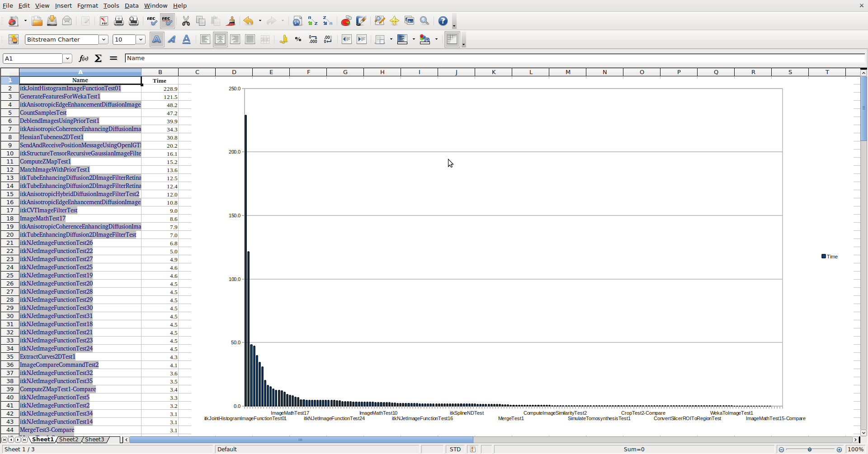868x454 pixels.
Task: Click the New document icon
Action: [x=13, y=21]
